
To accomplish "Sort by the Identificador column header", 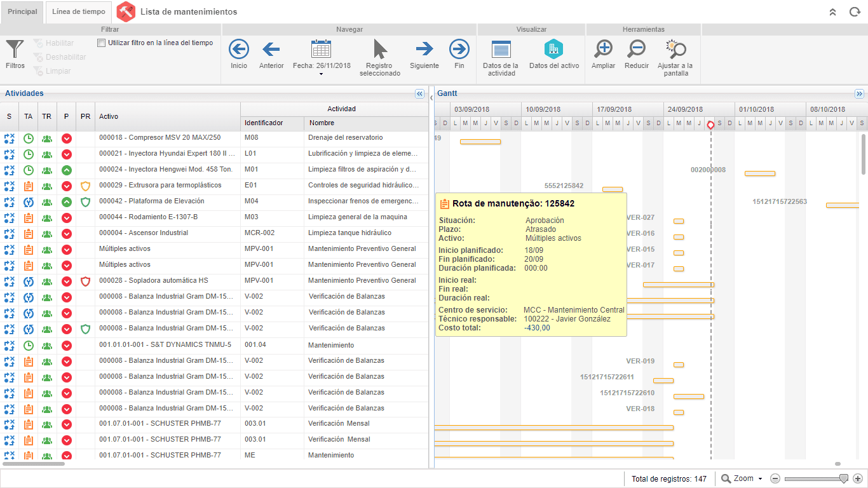I will (x=272, y=123).
